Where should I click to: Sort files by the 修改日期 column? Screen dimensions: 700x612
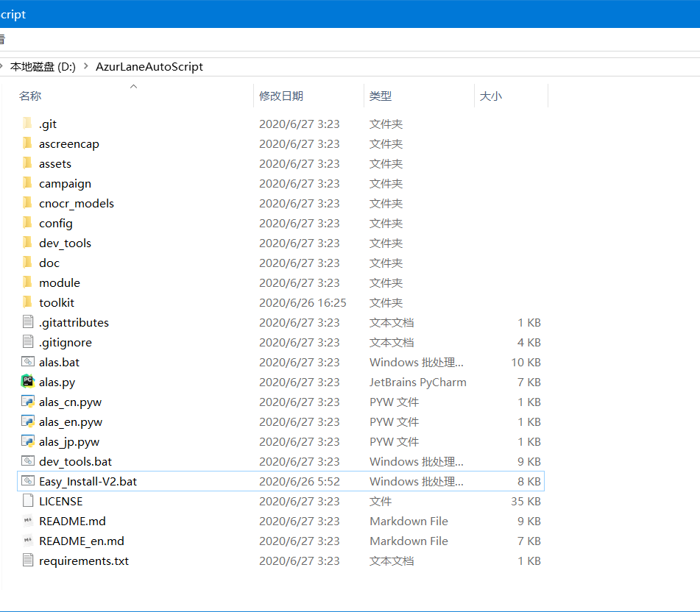pyautogui.click(x=280, y=96)
